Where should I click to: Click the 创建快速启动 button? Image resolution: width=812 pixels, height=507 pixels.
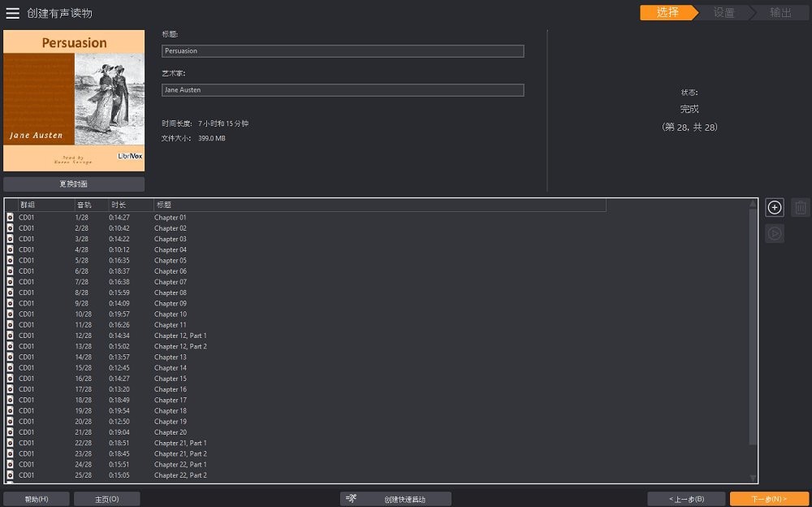395,499
